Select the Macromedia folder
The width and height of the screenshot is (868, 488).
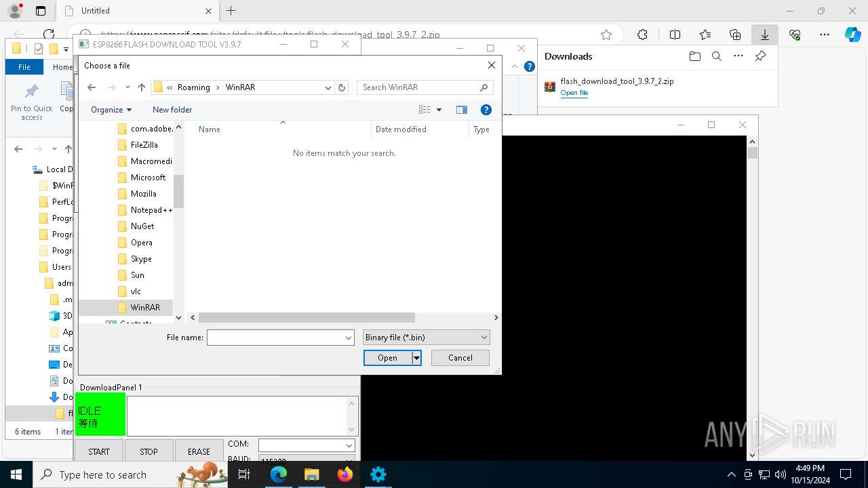pos(144,161)
